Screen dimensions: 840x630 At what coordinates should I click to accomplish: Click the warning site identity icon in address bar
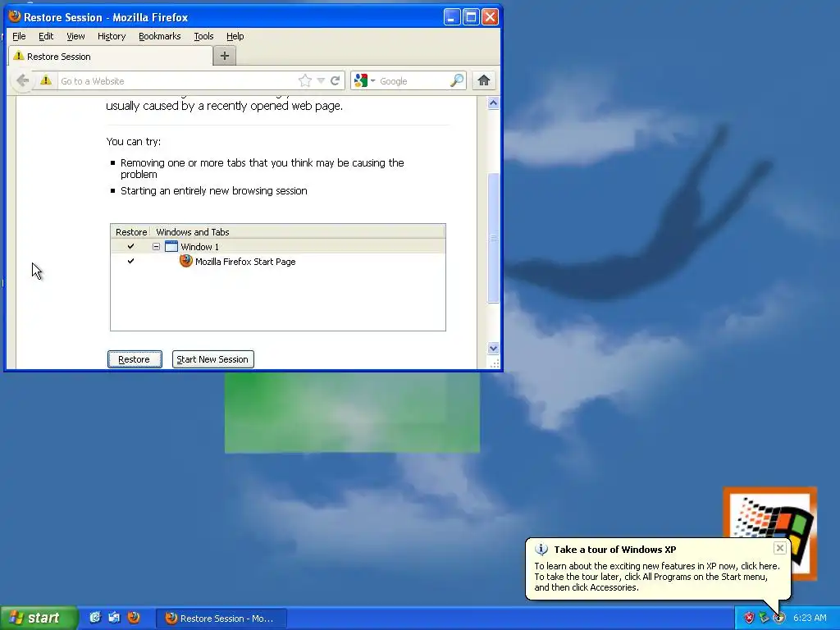point(46,80)
